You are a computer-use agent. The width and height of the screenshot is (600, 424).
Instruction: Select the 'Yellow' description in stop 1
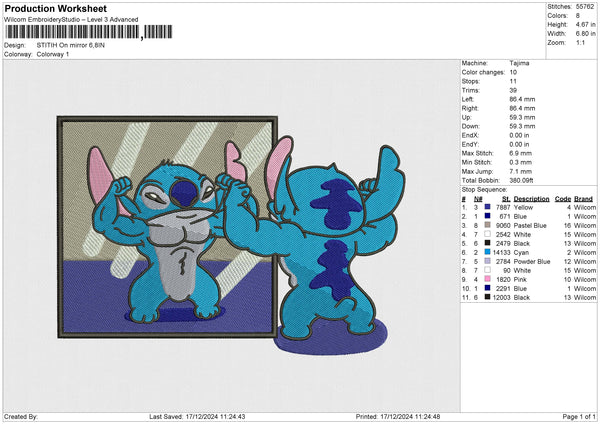tap(523, 207)
